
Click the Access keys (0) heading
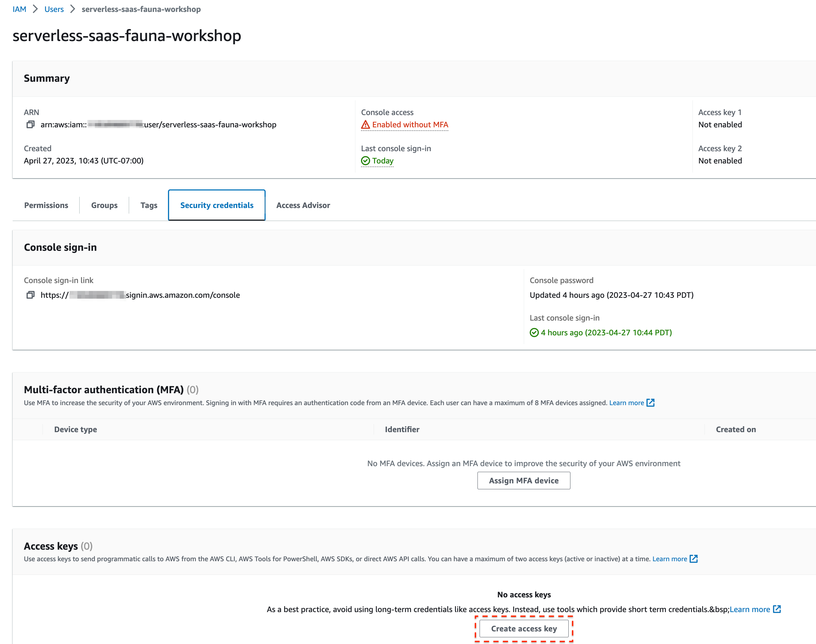pos(58,546)
